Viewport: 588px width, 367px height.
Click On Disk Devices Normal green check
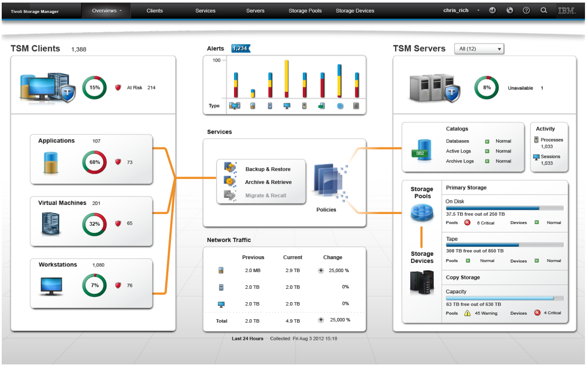click(x=537, y=223)
